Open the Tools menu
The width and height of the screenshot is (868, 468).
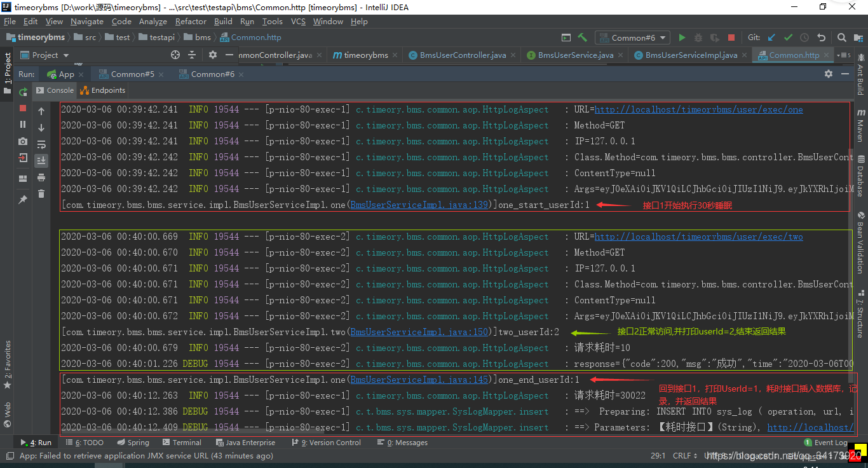(x=272, y=21)
